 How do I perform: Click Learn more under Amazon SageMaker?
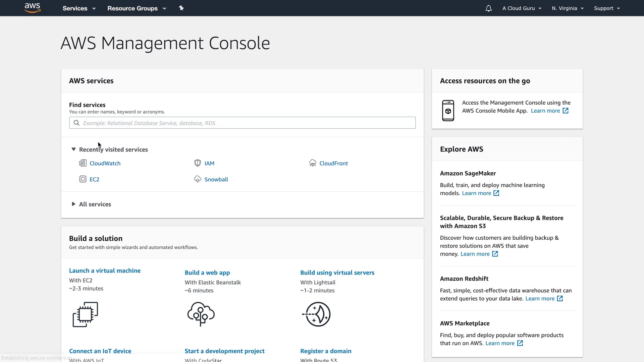point(476,193)
